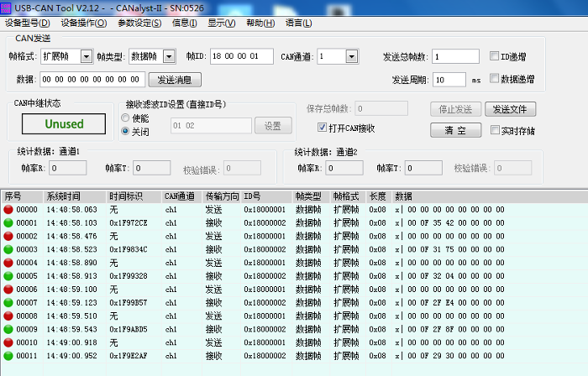Enable the ID递增 checkbox

pyautogui.click(x=495, y=57)
